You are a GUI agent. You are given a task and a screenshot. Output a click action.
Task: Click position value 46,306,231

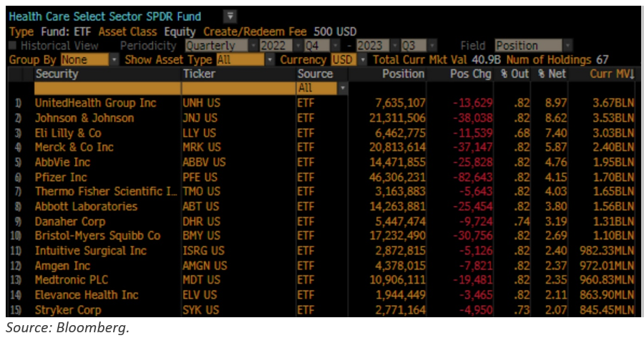[x=398, y=177]
